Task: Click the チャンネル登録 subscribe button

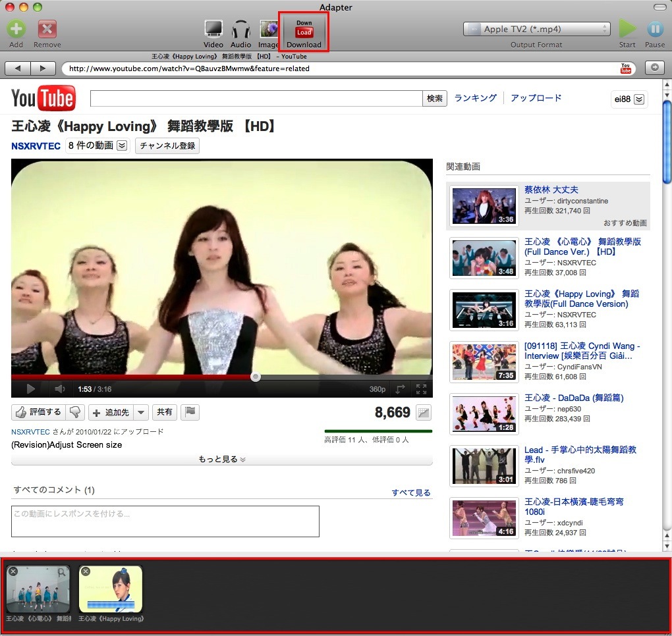Action: coord(167,146)
